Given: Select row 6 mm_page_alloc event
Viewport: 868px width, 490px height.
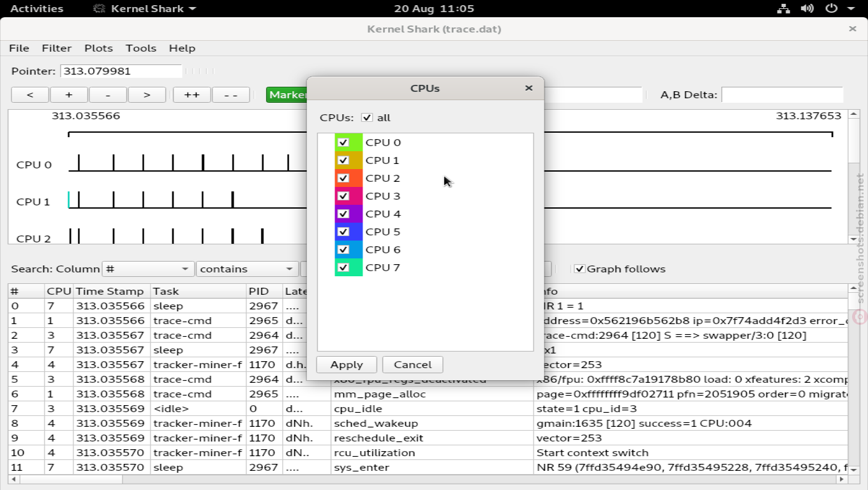Looking at the screenshot, I should click(x=428, y=394).
